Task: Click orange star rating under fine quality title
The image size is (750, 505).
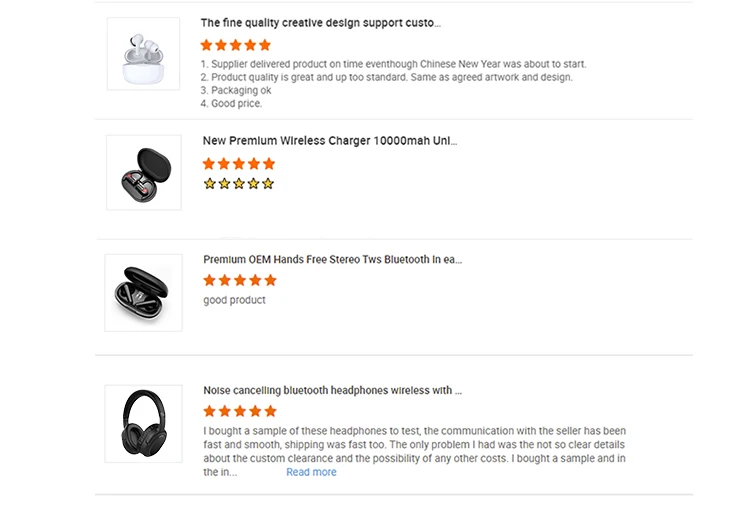Action: coord(236,45)
